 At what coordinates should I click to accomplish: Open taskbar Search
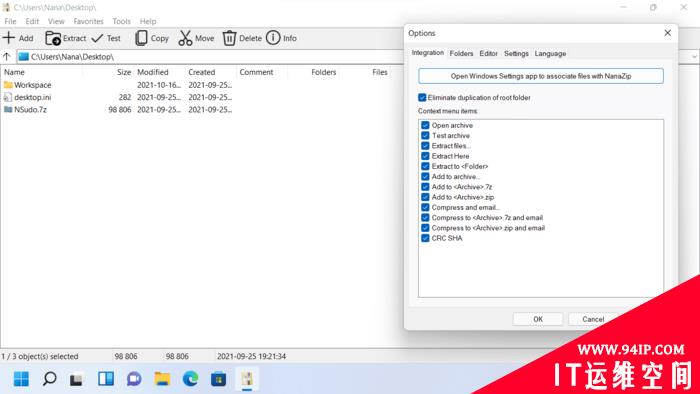(49, 379)
